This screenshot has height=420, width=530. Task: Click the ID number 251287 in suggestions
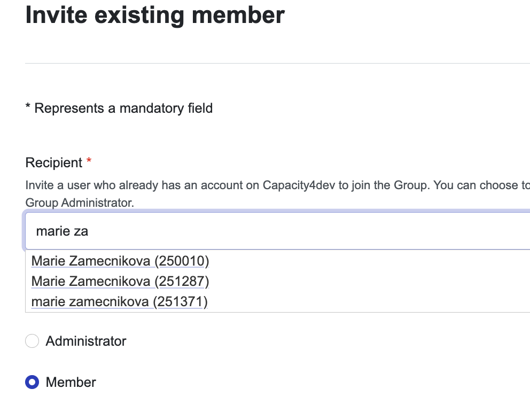pyautogui.click(x=182, y=281)
